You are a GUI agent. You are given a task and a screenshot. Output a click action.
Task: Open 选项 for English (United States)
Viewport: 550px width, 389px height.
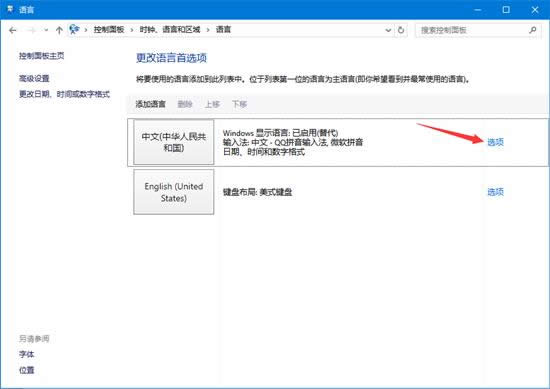coord(495,192)
